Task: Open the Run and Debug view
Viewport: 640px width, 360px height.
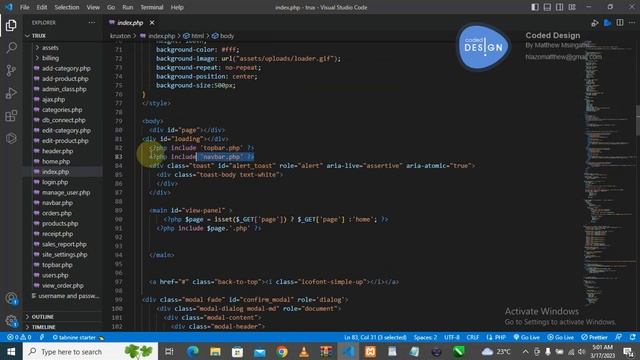Action: (11, 93)
